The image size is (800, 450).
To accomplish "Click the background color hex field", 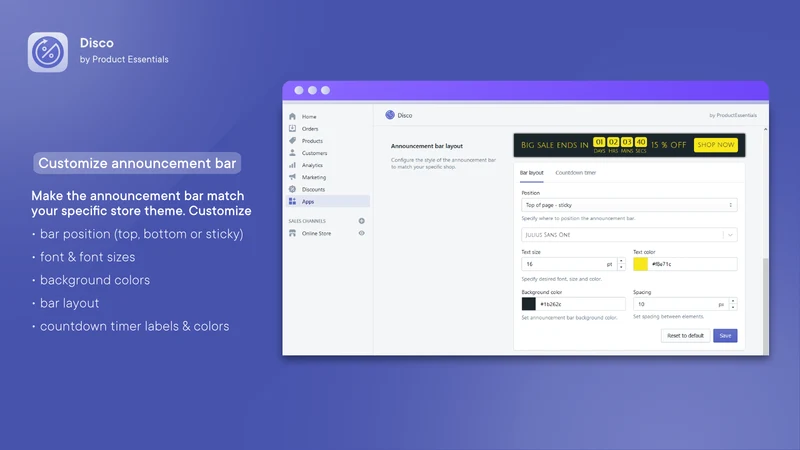I will [581, 304].
